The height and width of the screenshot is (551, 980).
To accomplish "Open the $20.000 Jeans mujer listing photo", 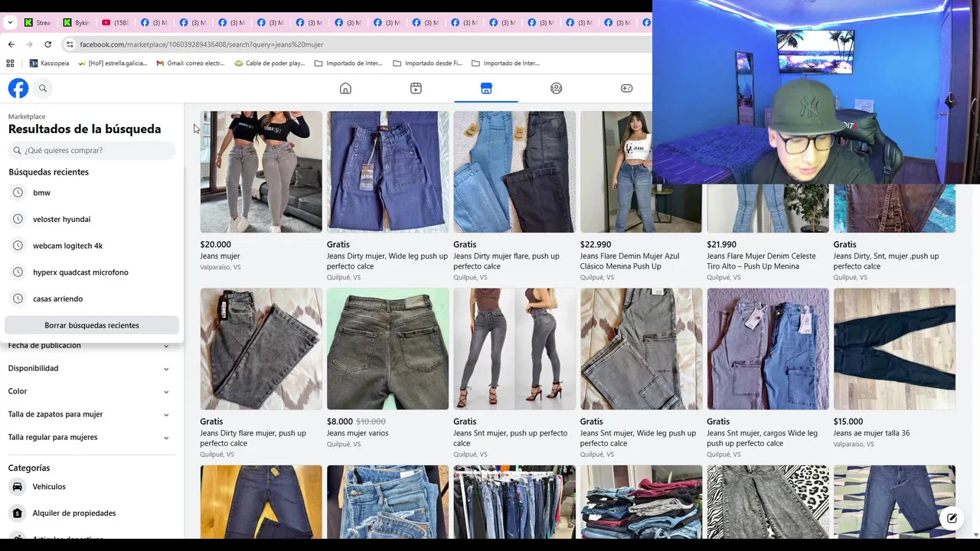I will [x=261, y=172].
